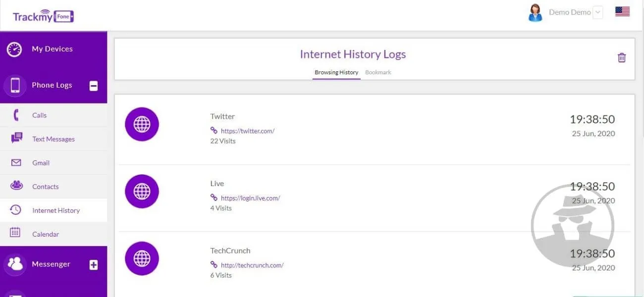This screenshot has height=297, width=644.
Task: Open the https://login.live.com/ link
Action: click(250, 198)
